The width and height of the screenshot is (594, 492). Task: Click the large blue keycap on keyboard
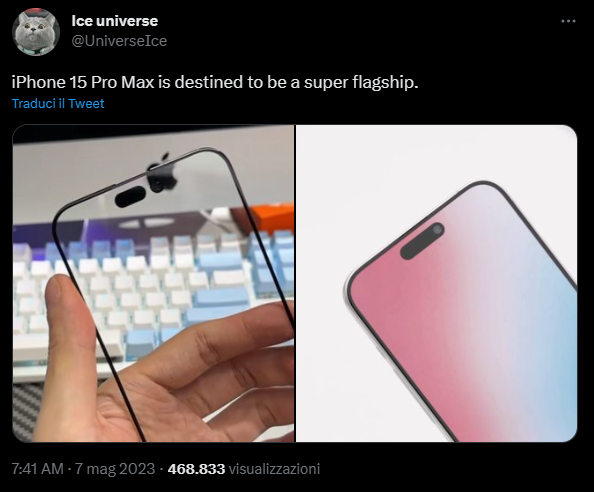tap(221, 297)
